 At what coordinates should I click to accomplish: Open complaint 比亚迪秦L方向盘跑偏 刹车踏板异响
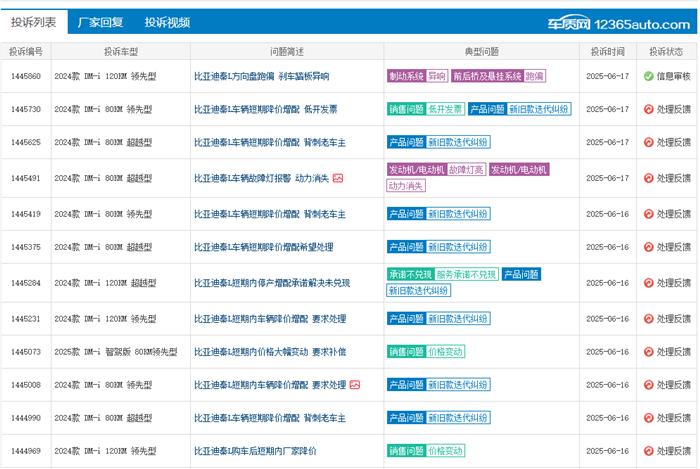[262, 76]
